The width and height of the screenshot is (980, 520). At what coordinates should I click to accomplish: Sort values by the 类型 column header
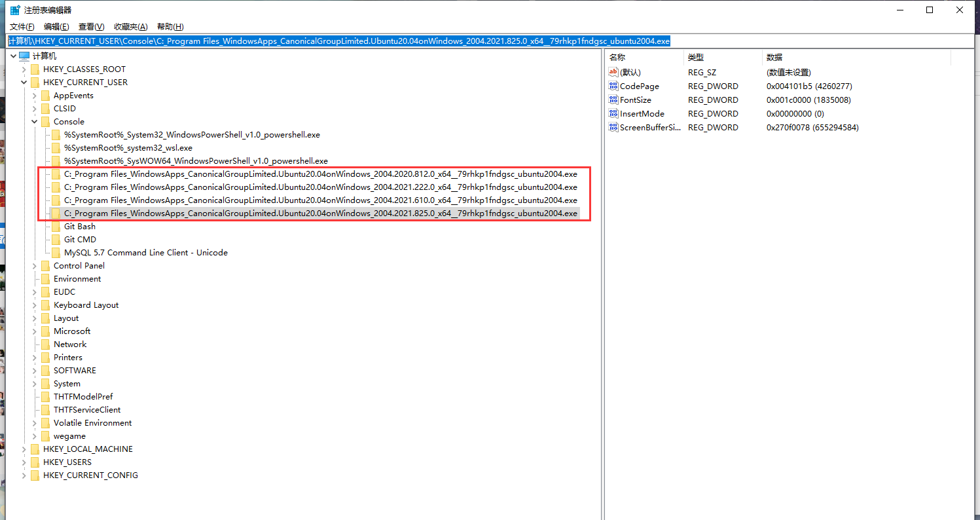pyautogui.click(x=697, y=57)
